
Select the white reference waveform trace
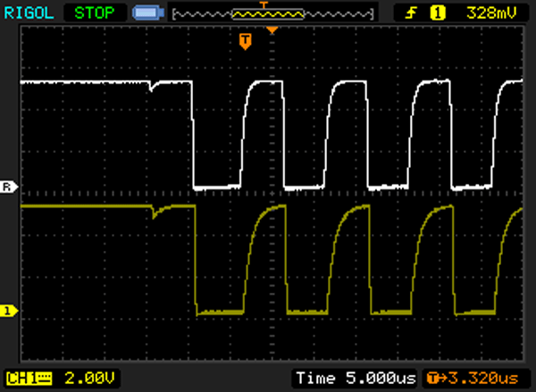(x=89, y=83)
